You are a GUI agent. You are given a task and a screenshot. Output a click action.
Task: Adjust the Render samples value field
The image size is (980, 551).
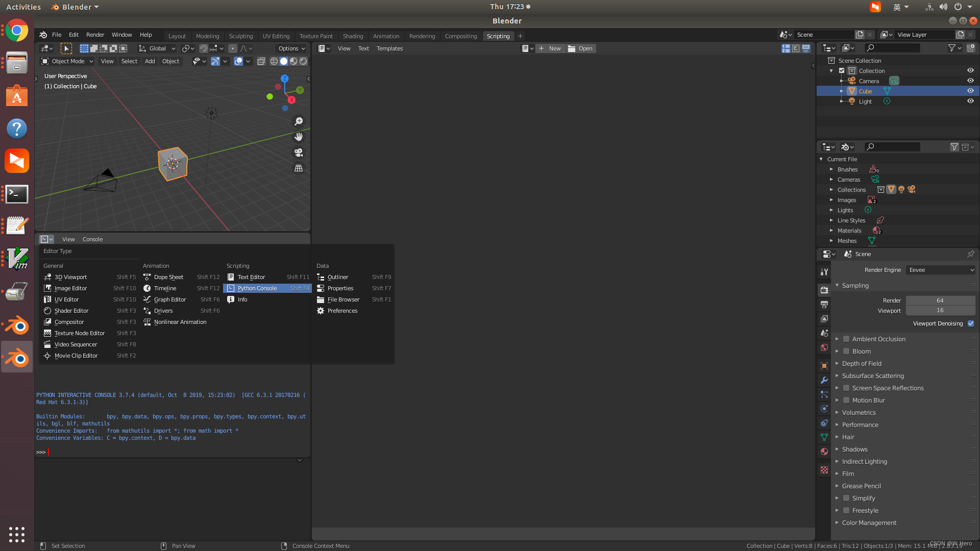coord(940,300)
